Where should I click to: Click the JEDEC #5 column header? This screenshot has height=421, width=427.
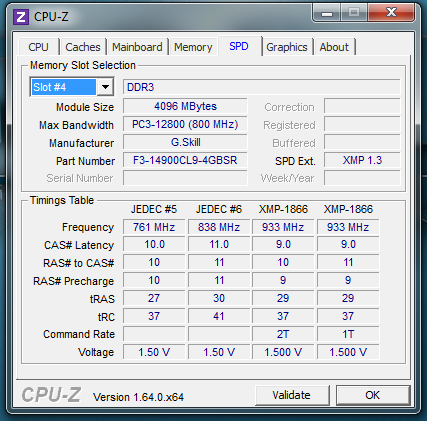coord(154,209)
